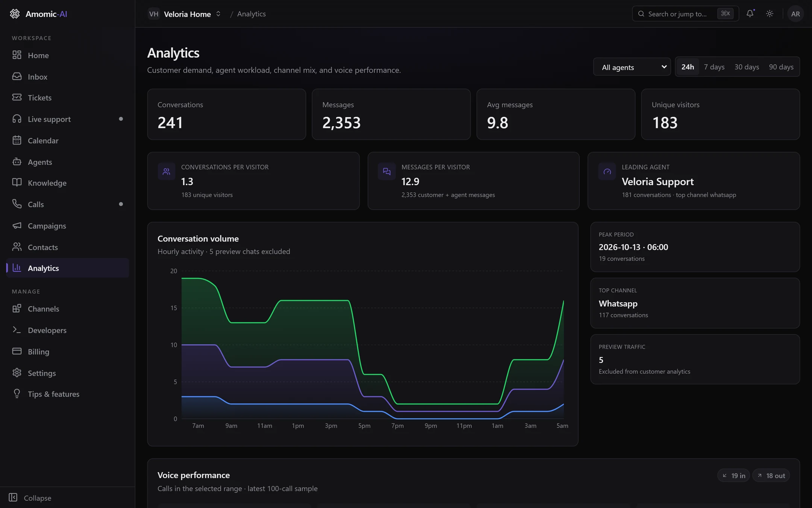This screenshot has height=508, width=812.
Task: Click the Unique visitors 183 card
Action: [720, 114]
